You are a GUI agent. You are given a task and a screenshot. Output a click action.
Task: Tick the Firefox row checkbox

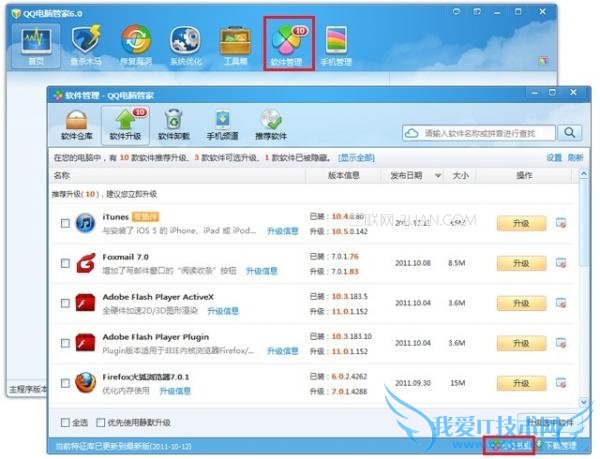(65, 383)
